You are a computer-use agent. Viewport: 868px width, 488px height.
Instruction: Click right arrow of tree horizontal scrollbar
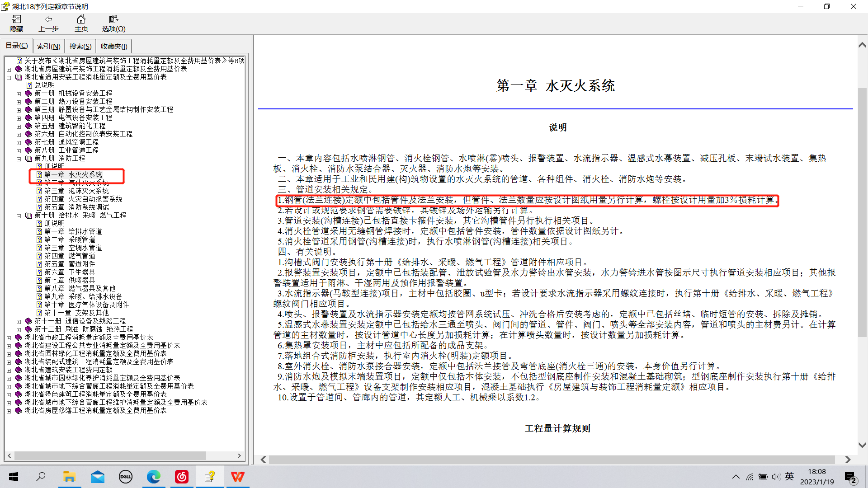(239, 455)
